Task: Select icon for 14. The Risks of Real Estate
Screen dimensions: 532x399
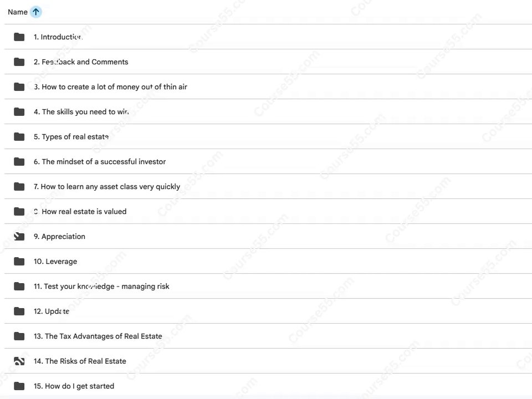Action: 19,361
